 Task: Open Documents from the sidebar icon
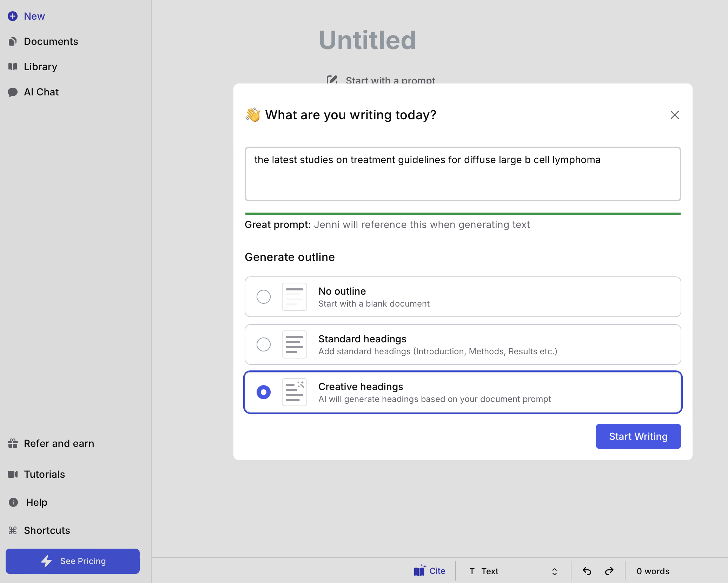13,41
